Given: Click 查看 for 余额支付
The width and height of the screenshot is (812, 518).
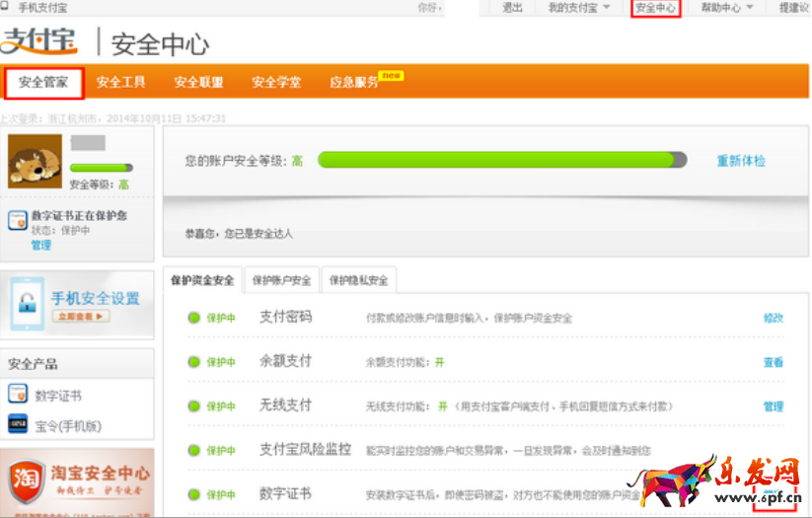Looking at the screenshot, I should click(774, 362).
